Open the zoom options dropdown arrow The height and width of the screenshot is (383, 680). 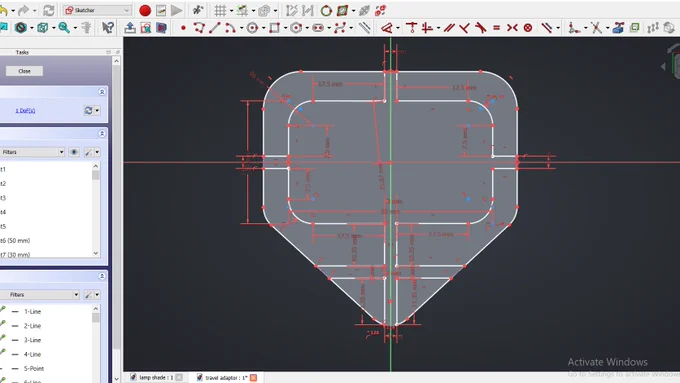click(x=75, y=28)
